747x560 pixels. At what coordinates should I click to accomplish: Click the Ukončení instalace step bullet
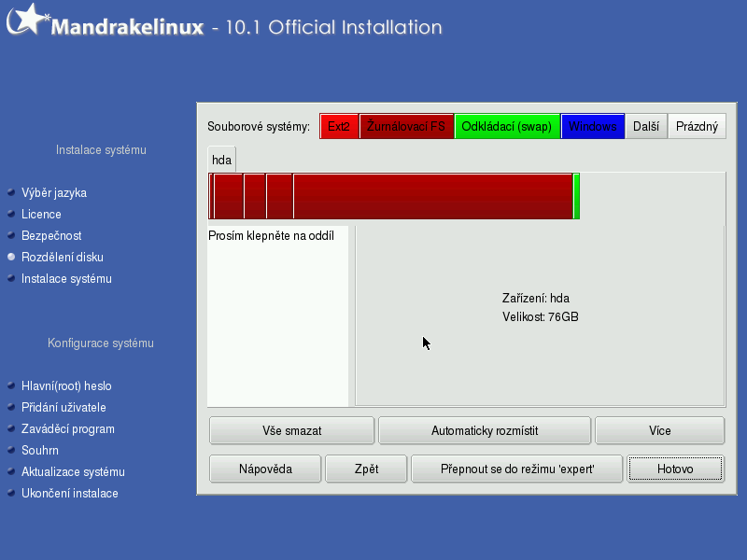(x=11, y=493)
